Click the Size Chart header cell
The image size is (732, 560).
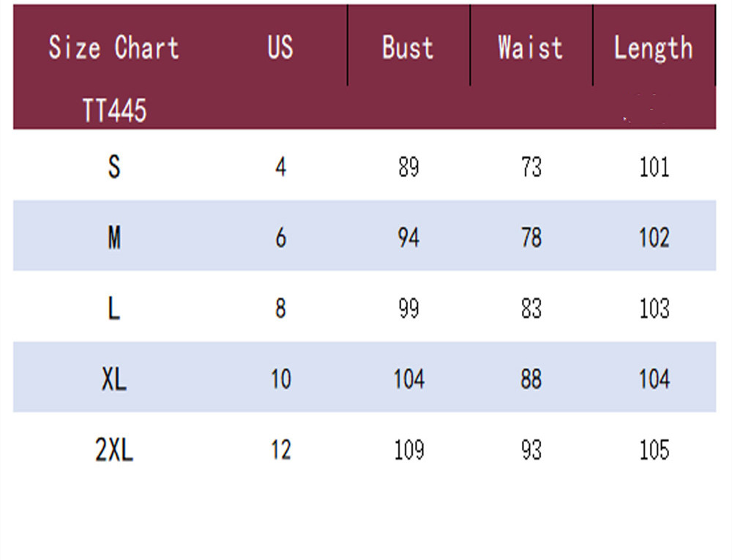(113, 48)
